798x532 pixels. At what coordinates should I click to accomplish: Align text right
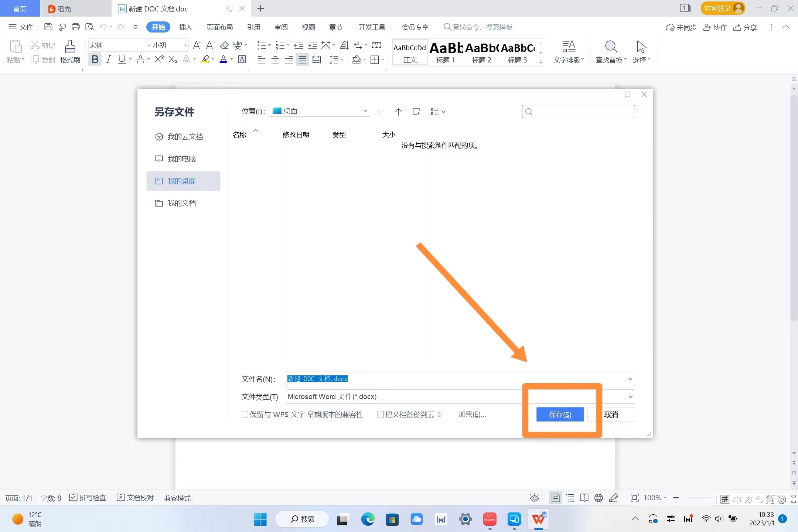click(289, 59)
